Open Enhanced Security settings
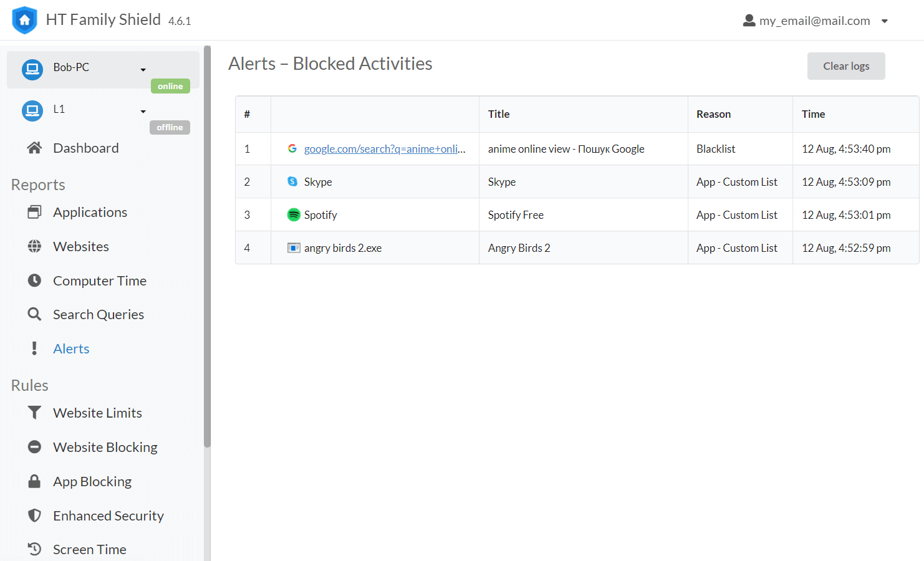Image resolution: width=924 pixels, height=561 pixels. (108, 515)
